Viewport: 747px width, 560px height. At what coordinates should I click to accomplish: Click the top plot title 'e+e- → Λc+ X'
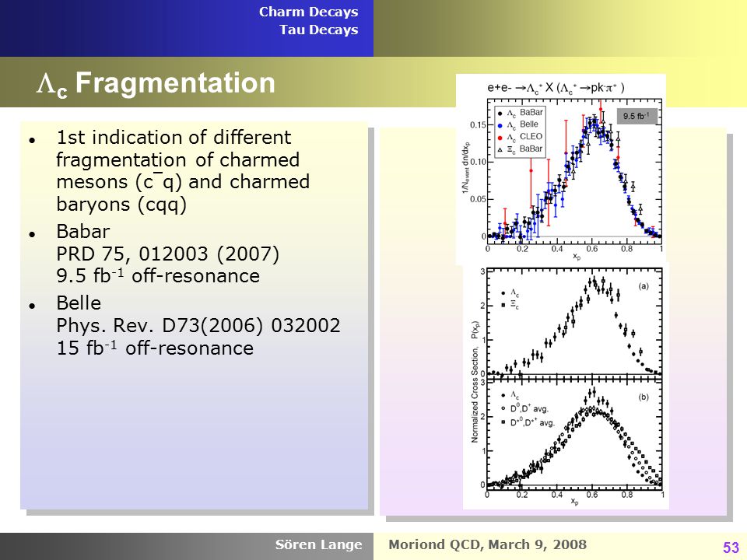pyautogui.click(x=556, y=88)
